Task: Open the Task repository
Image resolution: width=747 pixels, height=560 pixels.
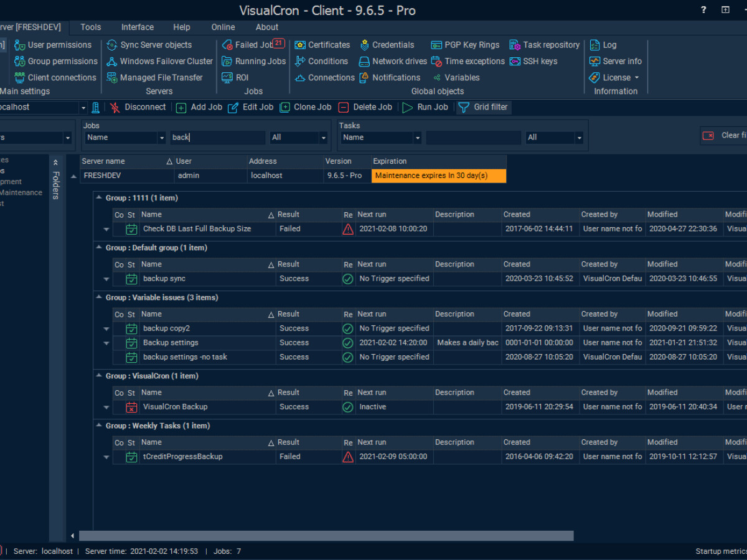Action: (545, 44)
